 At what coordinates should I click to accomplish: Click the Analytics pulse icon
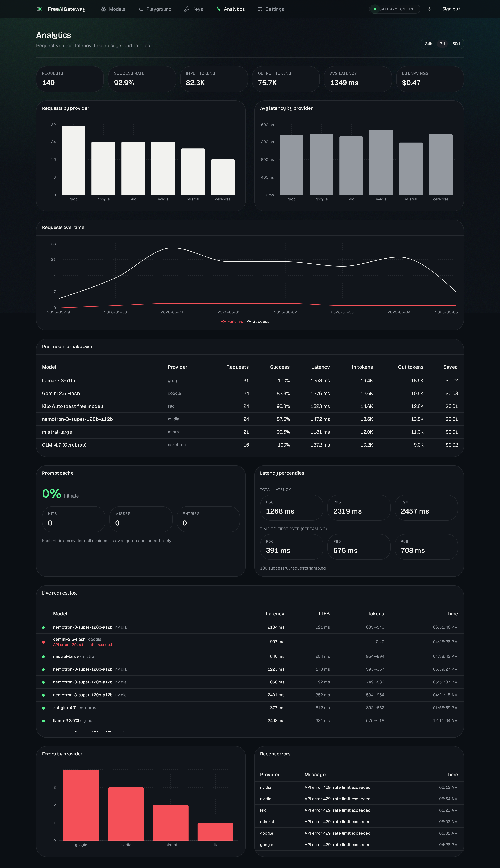[218, 9]
